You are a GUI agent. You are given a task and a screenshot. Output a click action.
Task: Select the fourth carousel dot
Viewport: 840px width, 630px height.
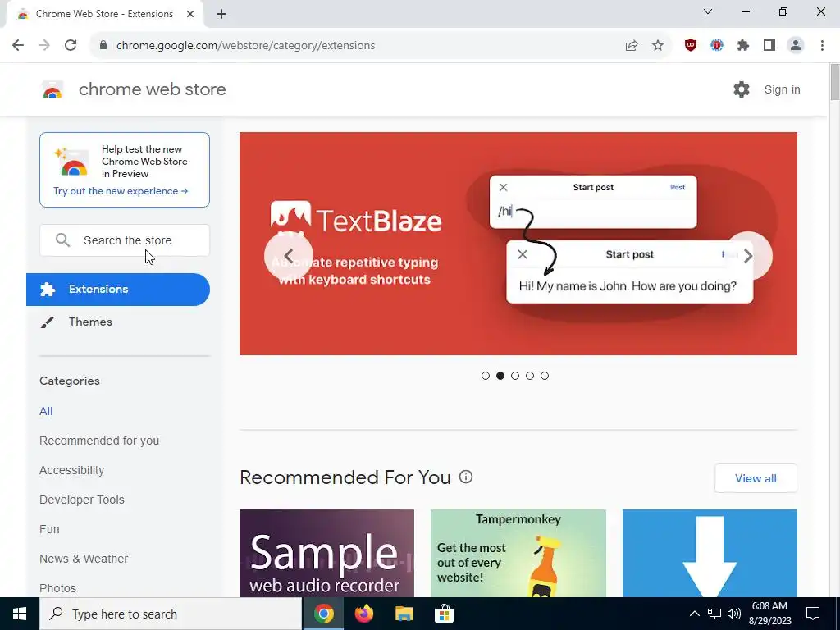pos(530,376)
